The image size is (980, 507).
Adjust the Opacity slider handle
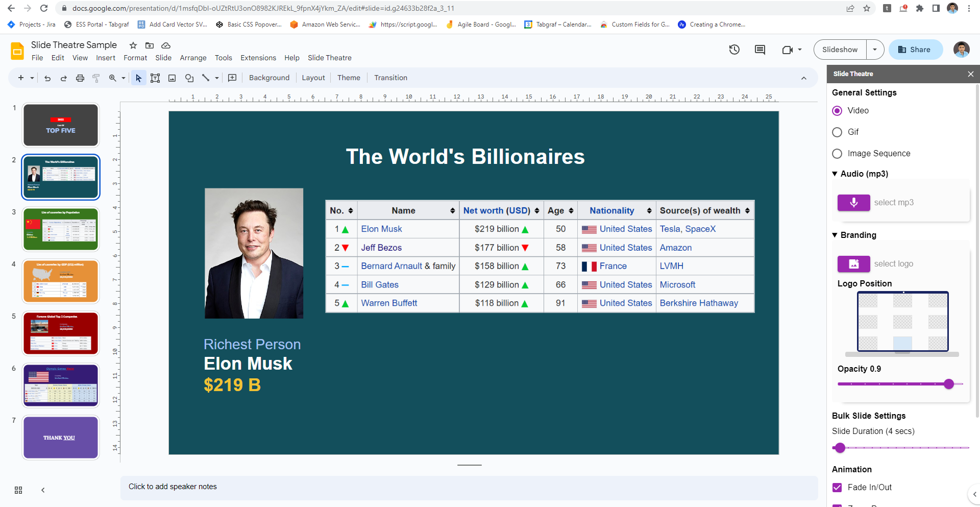pos(949,384)
